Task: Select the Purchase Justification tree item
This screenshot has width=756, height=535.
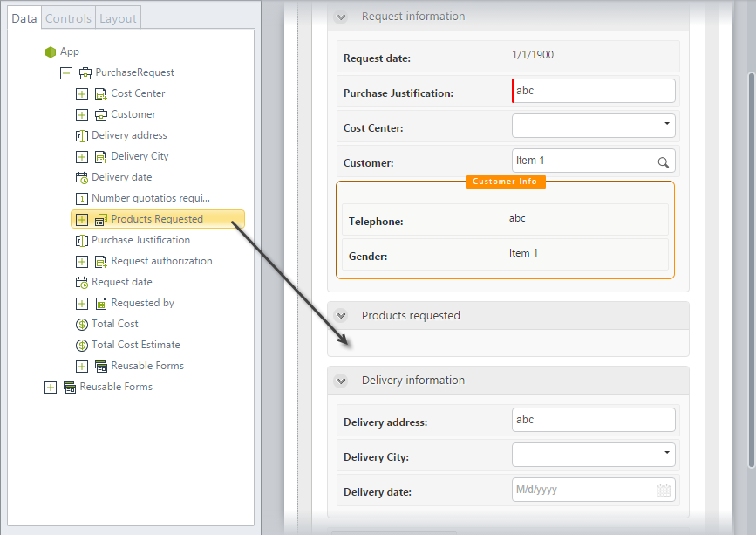Action: 140,240
